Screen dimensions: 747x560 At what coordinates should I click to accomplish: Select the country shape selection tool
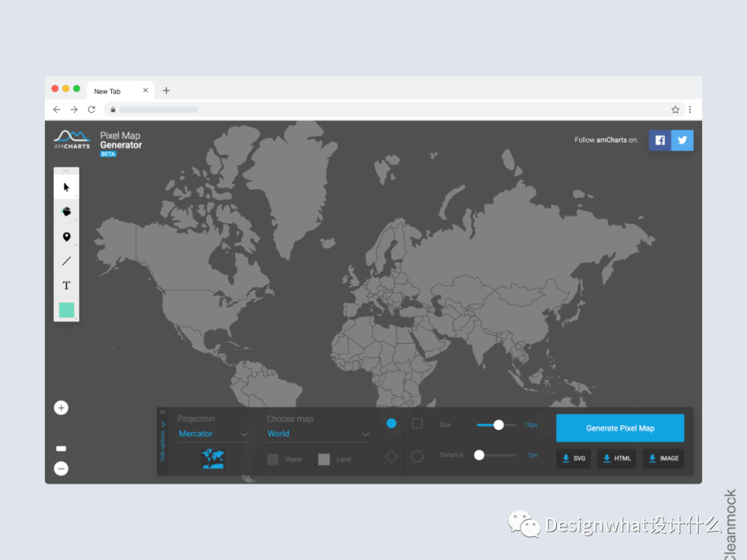pyautogui.click(x=66, y=212)
